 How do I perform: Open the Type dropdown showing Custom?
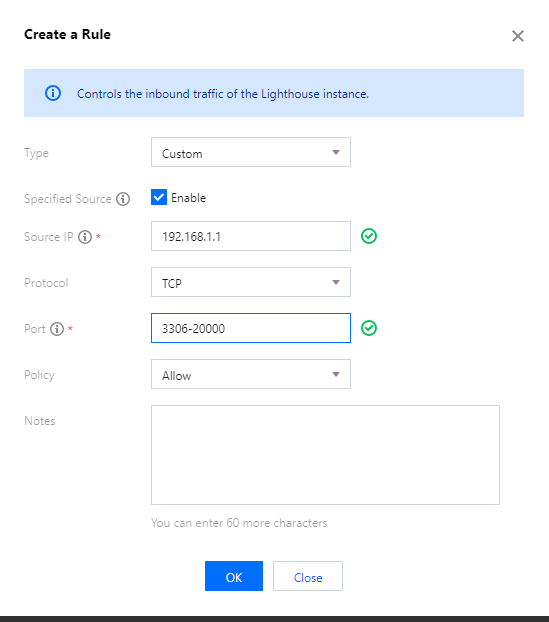251,152
